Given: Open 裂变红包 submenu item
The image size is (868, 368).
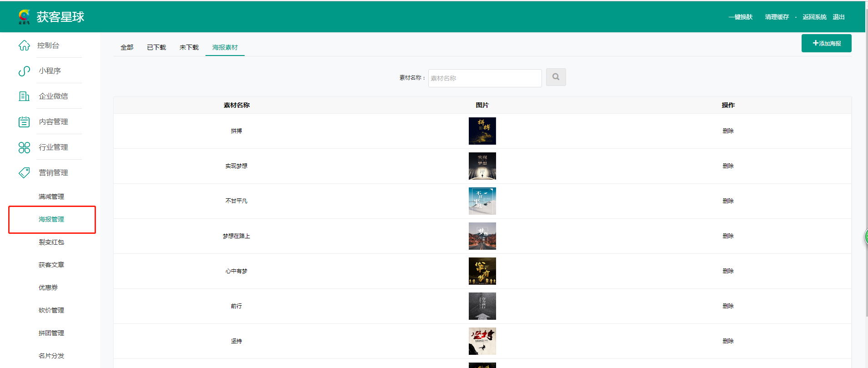Looking at the screenshot, I should [51, 242].
